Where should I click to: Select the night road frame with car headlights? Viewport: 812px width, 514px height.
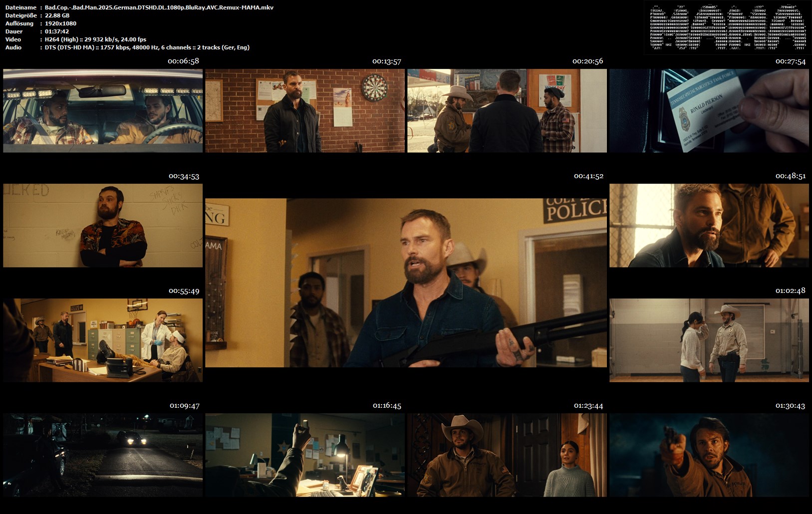tap(103, 455)
